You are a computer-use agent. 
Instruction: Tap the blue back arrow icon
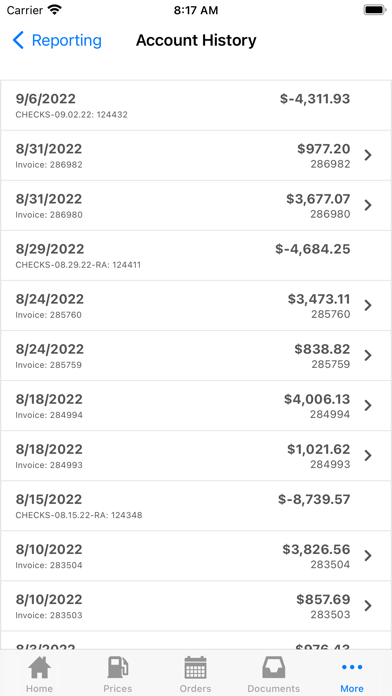click(x=18, y=40)
